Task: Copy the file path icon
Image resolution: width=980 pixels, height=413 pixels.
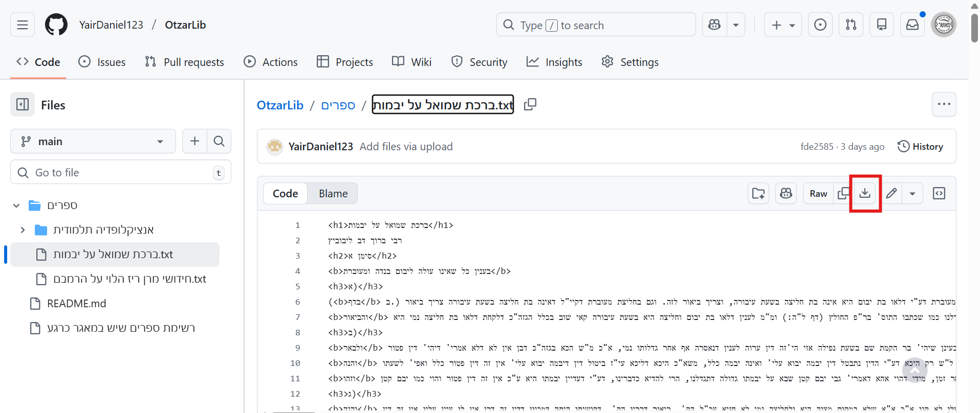Action: (x=530, y=104)
